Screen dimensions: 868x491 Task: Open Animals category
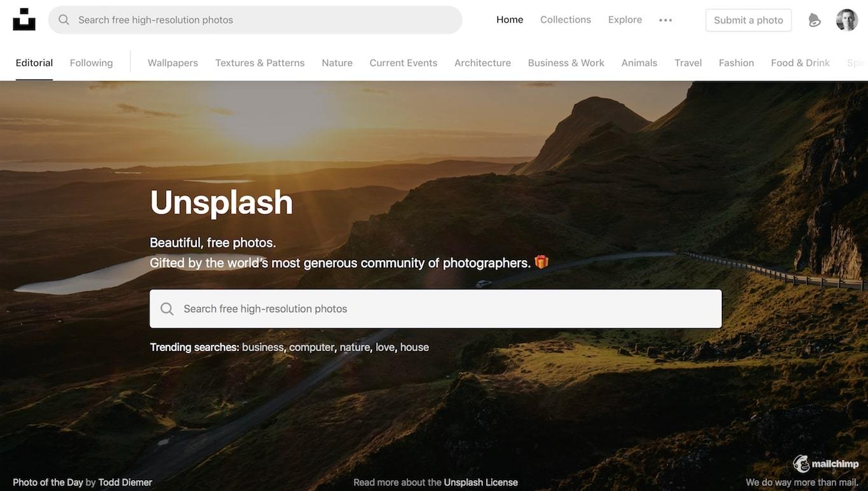(x=639, y=63)
